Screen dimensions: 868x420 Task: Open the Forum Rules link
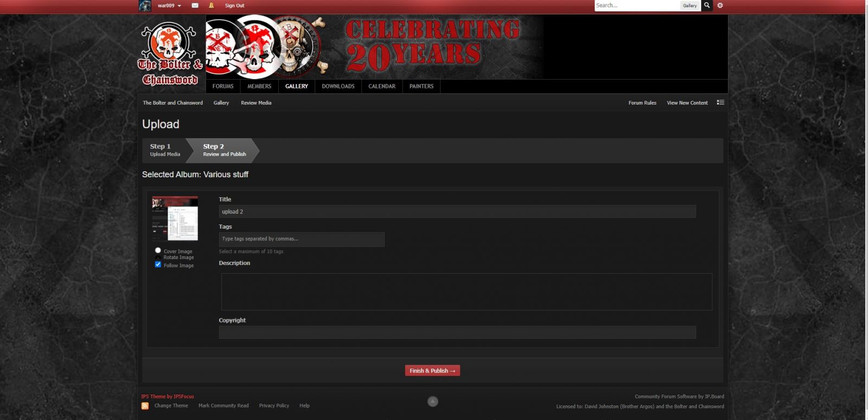click(x=642, y=103)
